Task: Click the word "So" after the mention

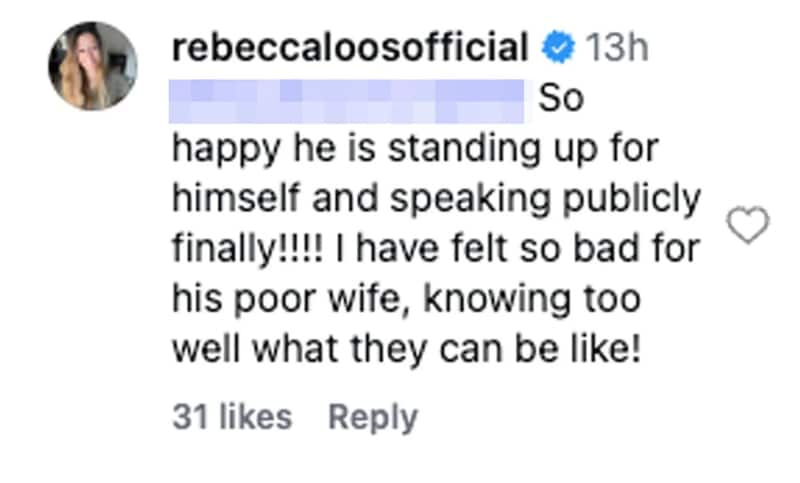Action: click(560, 98)
